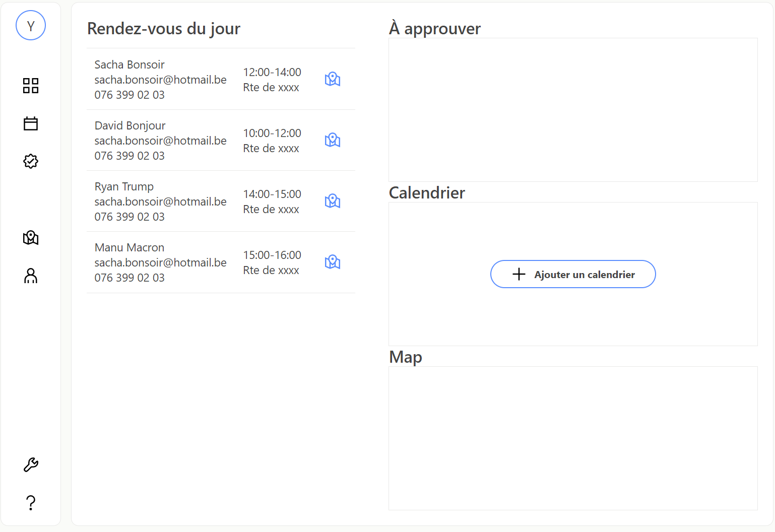Click the Map section heading
The height and width of the screenshot is (532, 775).
point(406,357)
